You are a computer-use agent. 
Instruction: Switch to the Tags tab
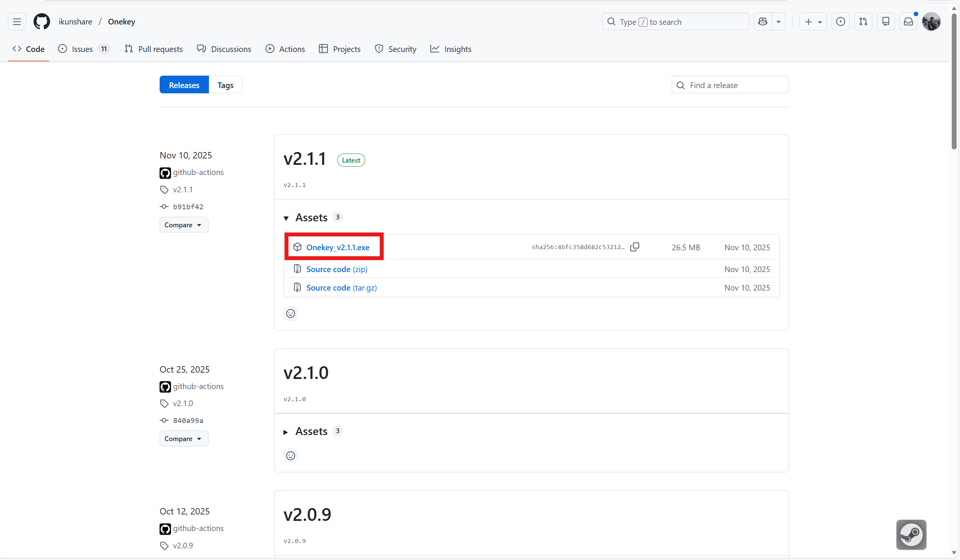point(225,85)
